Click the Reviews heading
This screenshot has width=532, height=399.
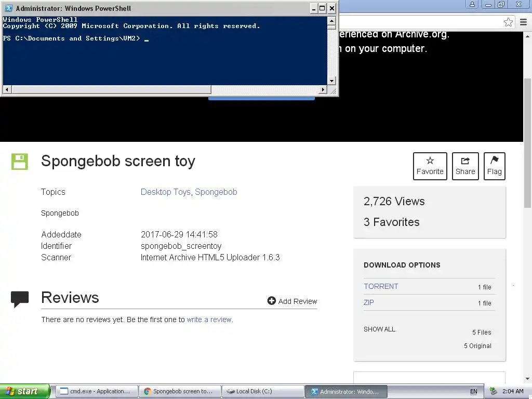click(70, 298)
